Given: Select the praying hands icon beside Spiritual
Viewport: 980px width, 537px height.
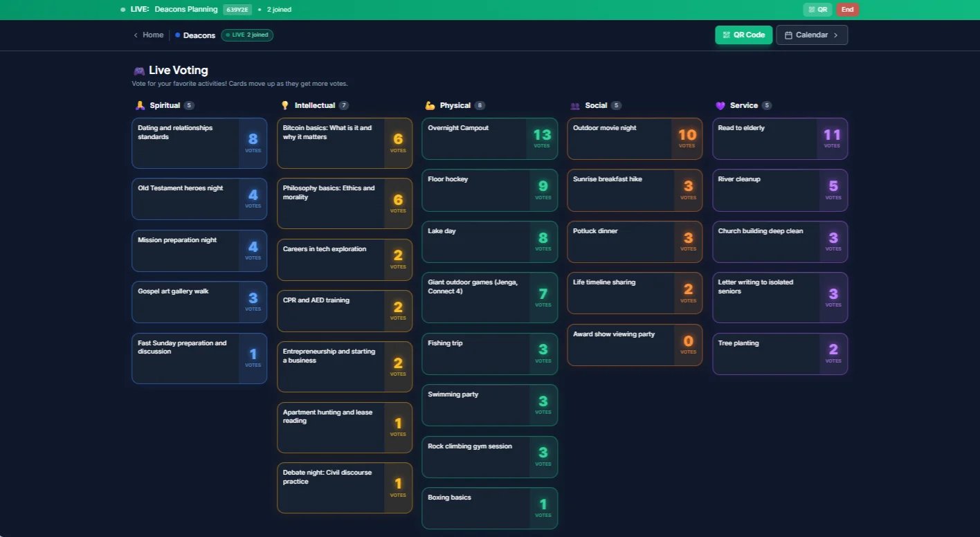Looking at the screenshot, I should click(x=140, y=105).
